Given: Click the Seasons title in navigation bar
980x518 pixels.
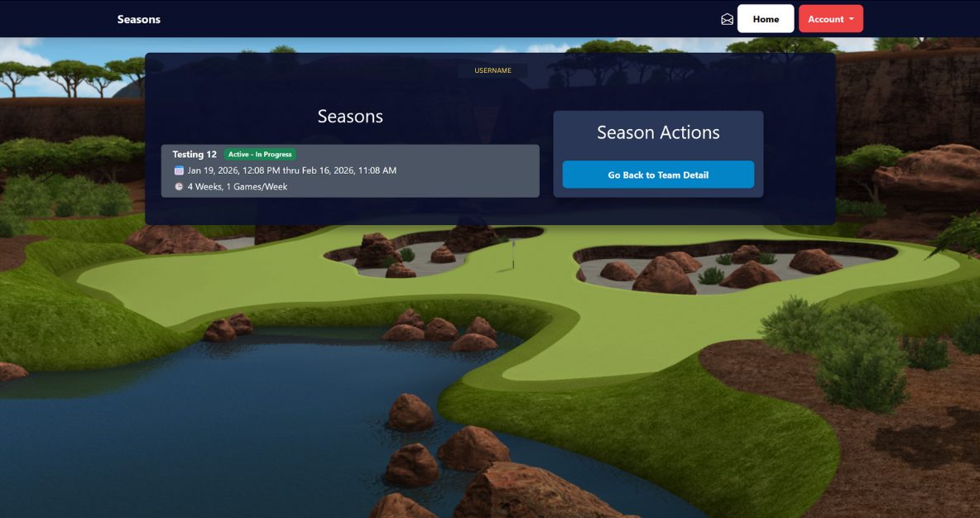Looking at the screenshot, I should point(139,19).
